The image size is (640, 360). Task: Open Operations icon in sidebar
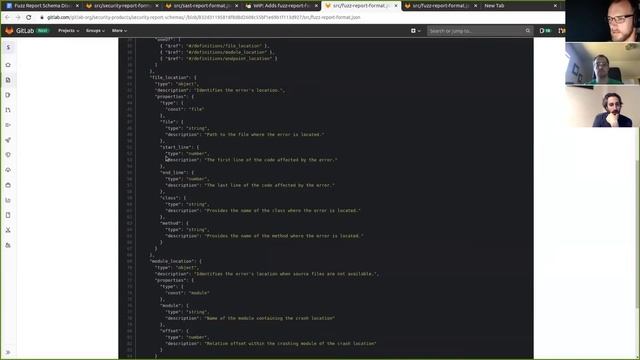pos(8,170)
